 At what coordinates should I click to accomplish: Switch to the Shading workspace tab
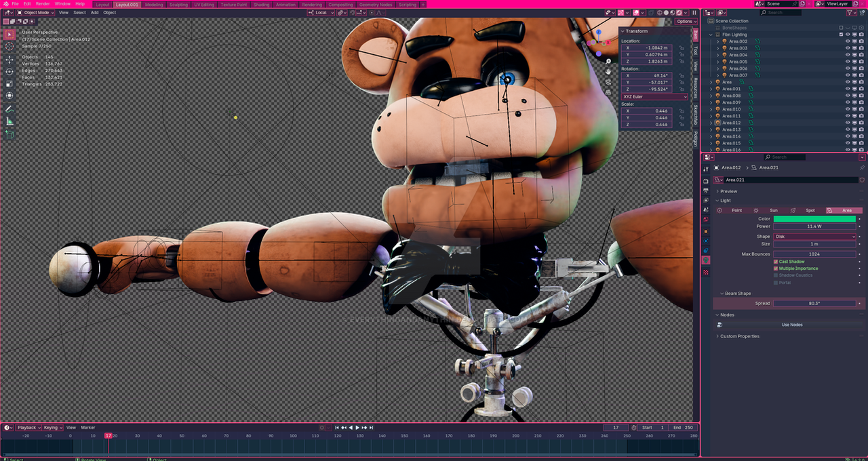point(261,5)
